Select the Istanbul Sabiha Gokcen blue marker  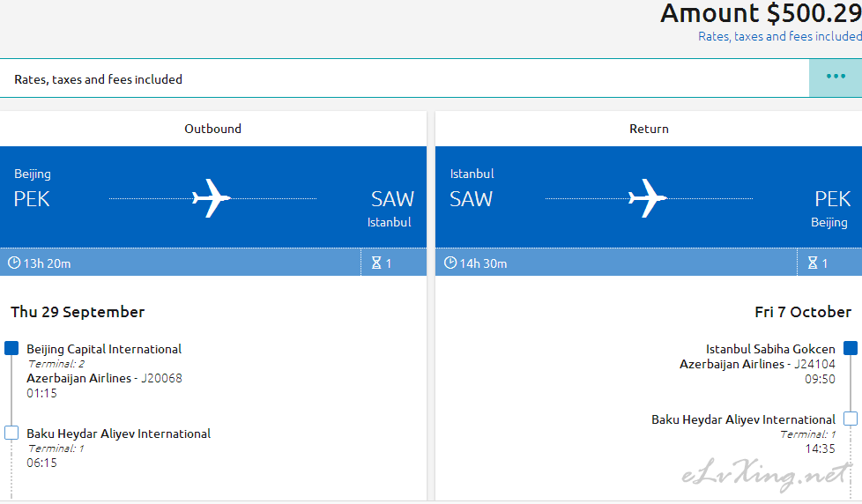(x=851, y=348)
